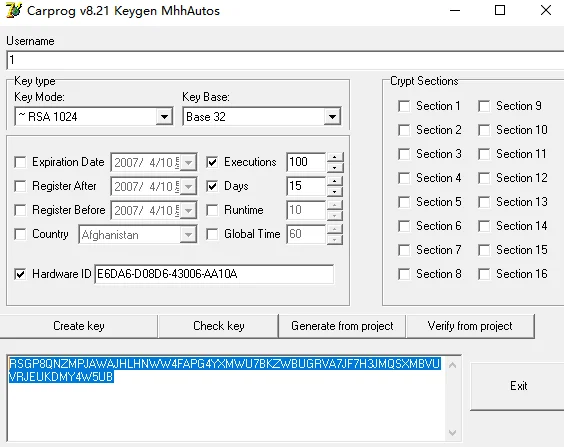The height and width of the screenshot is (447, 564).
Task: Enable the Expiration Date checkbox
Action: (20, 162)
